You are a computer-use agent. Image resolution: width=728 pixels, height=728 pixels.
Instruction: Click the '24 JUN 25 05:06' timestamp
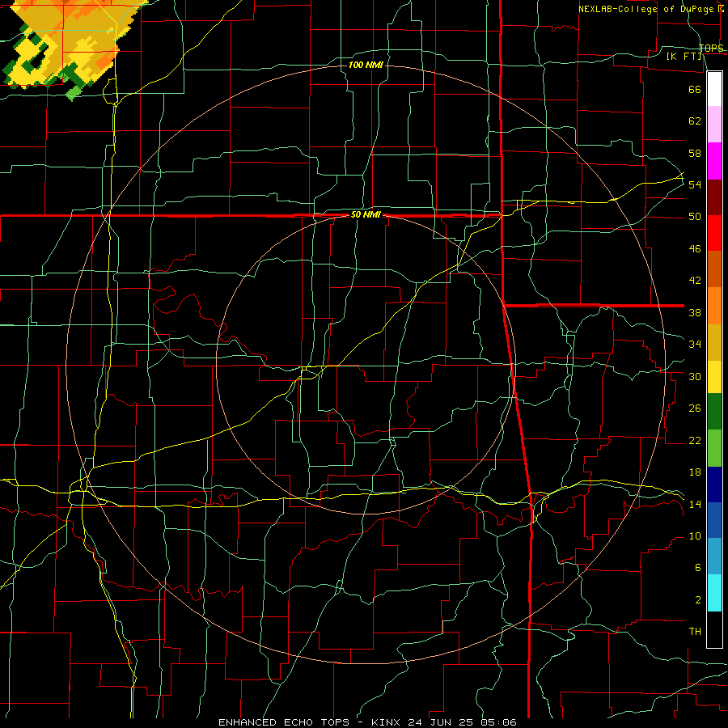pyautogui.click(x=462, y=722)
